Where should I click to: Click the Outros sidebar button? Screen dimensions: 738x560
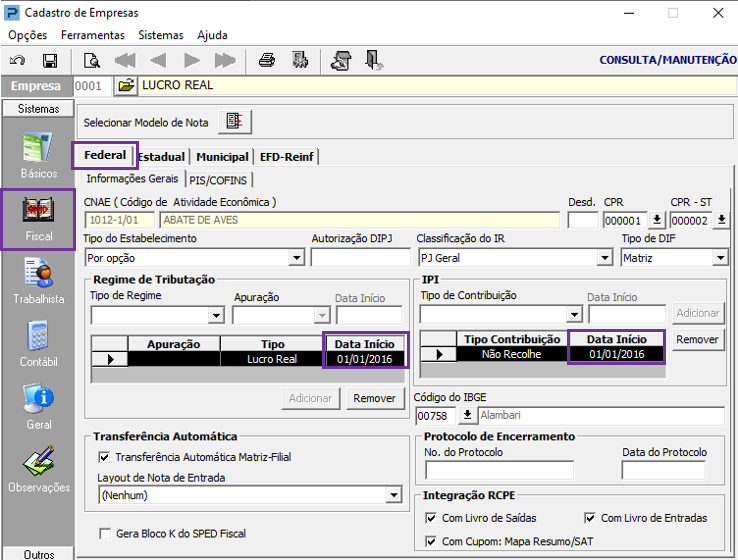39,553
